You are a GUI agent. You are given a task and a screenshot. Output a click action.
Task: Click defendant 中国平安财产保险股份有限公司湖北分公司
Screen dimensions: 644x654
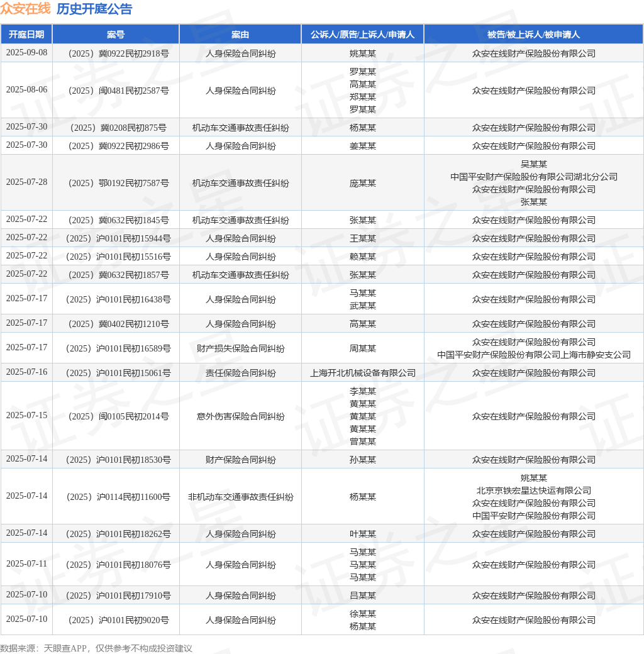click(x=534, y=177)
